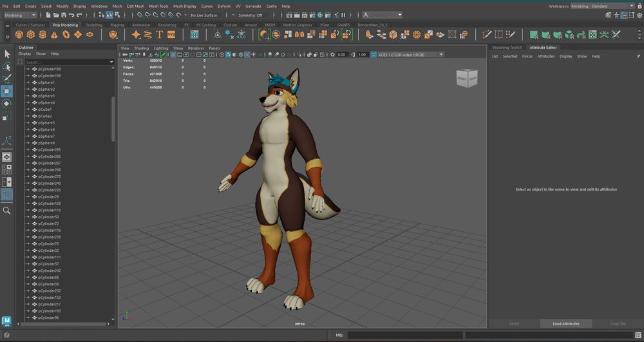The image size is (644, 342).
Task: Choose the Select tool arrow in the toolbox
Action: click(7, 54)
